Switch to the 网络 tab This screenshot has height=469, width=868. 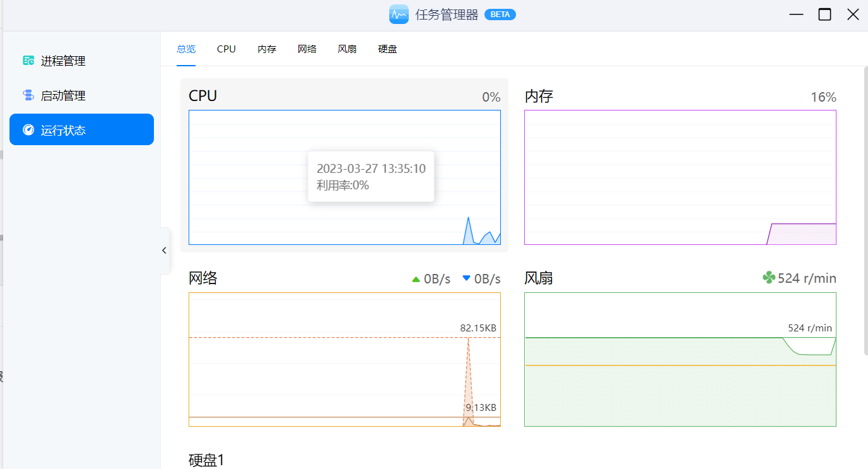(307, 49)
